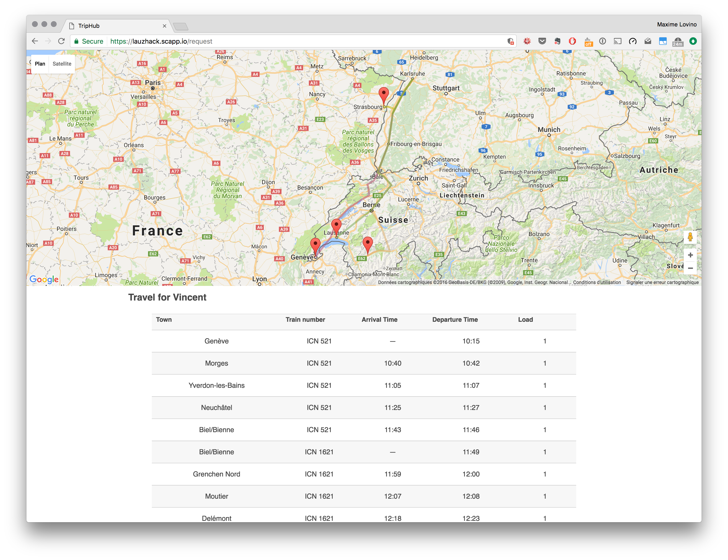Image resolution: width=728 pixels, height=560 pixels.
Task: Zoom out on the map
Action: tap(690, 268)
